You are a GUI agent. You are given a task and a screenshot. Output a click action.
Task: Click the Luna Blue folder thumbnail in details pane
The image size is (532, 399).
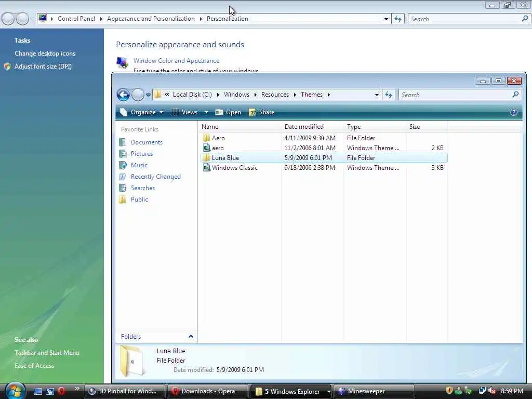coord(132,361)
